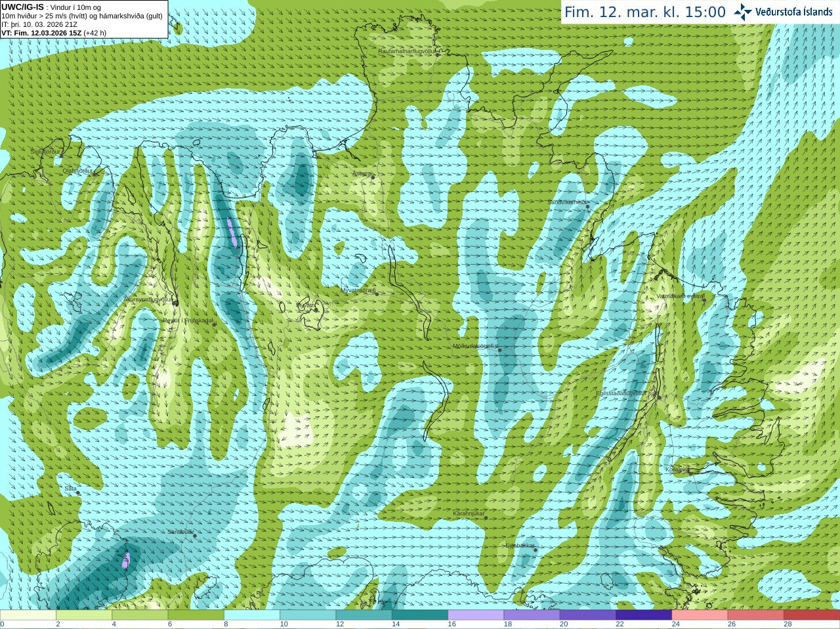The height and width of the screenshot is (629, 840).
Task: Pick the 0–2 m/s pale yellow legend swatch
Action: pyautogui.click(x=28, y=615)
